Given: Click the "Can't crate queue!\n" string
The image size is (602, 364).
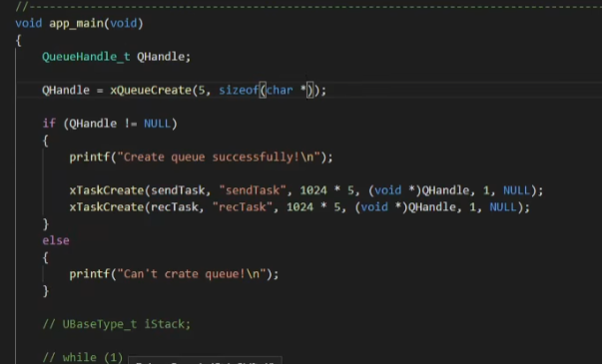Looking at the screenshot, I should click(192, 274).
